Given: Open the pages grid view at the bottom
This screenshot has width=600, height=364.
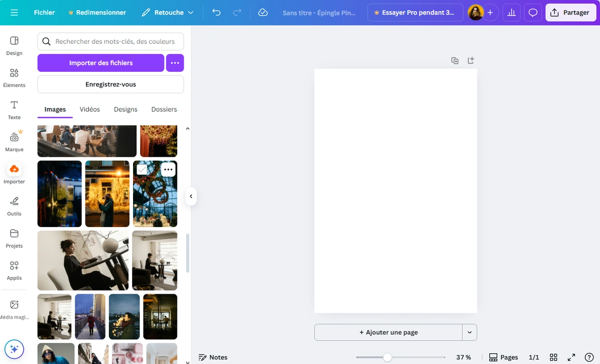Looking at the screenshot, I should (553, 357).
